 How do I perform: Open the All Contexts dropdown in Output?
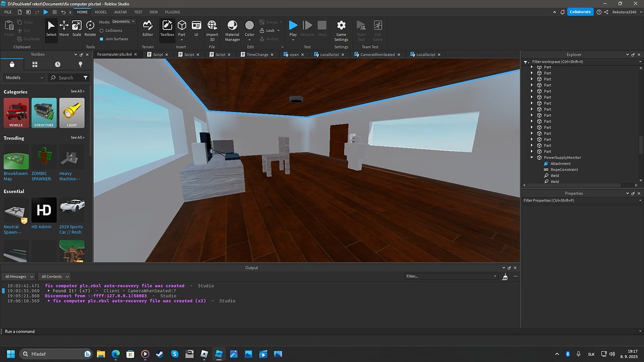(x=54, y=276)
